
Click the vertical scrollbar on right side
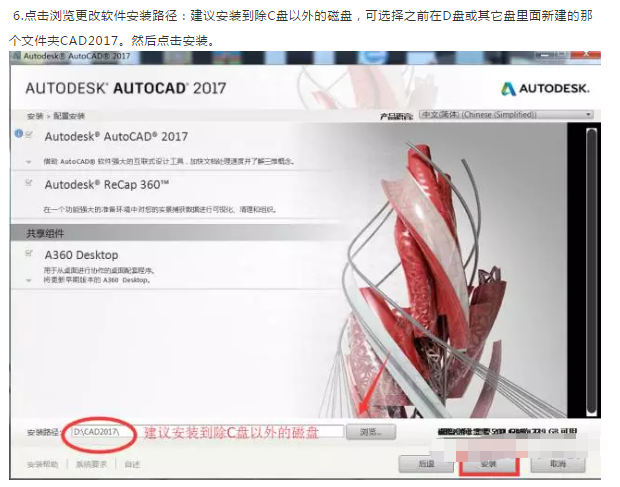[x=592, y=272]
